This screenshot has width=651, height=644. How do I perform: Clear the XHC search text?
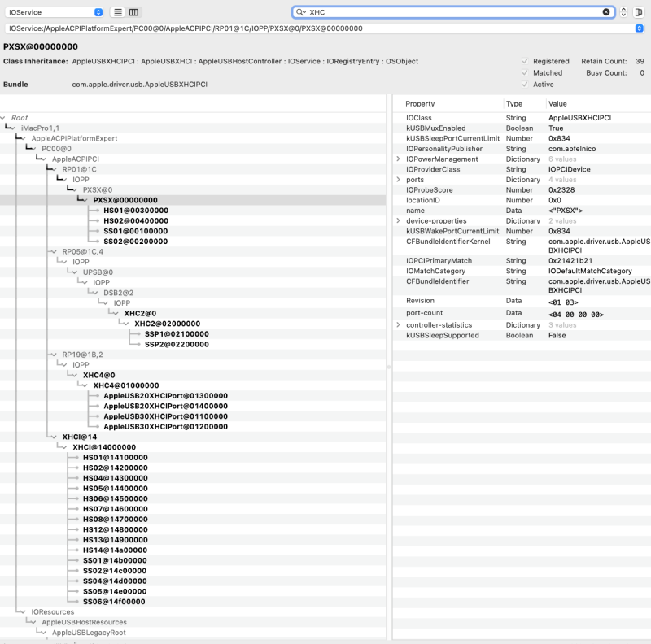(x=606, y=12)
